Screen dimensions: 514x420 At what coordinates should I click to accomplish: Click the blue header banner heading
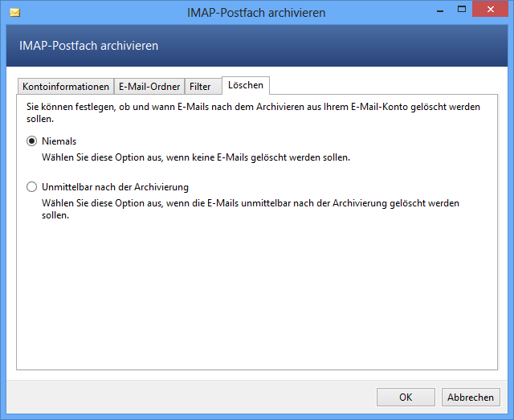click(88, 46)
